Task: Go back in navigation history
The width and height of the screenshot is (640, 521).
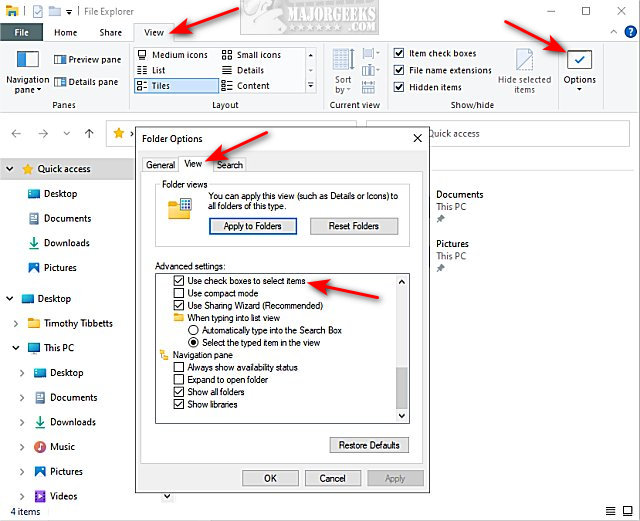Action: [16, 134]
